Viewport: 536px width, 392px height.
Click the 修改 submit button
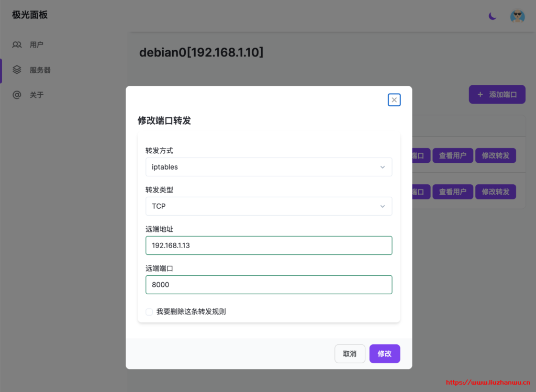385,354
